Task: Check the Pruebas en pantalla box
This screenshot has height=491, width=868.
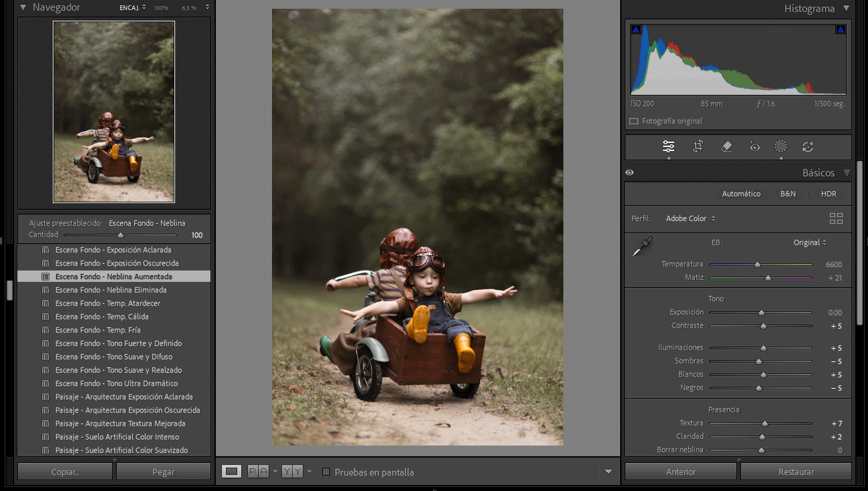Action: [326, 472]
